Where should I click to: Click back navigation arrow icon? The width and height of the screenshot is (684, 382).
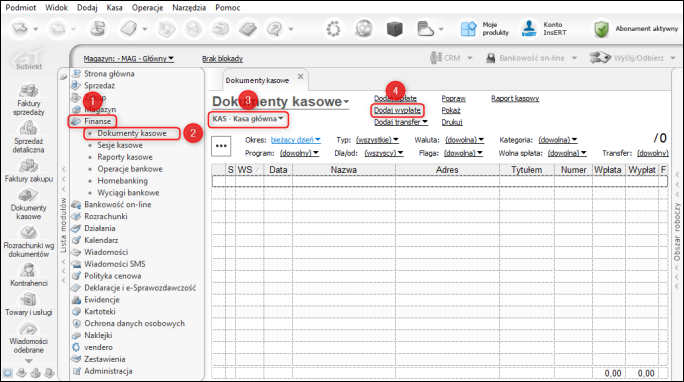click(20, 29)
